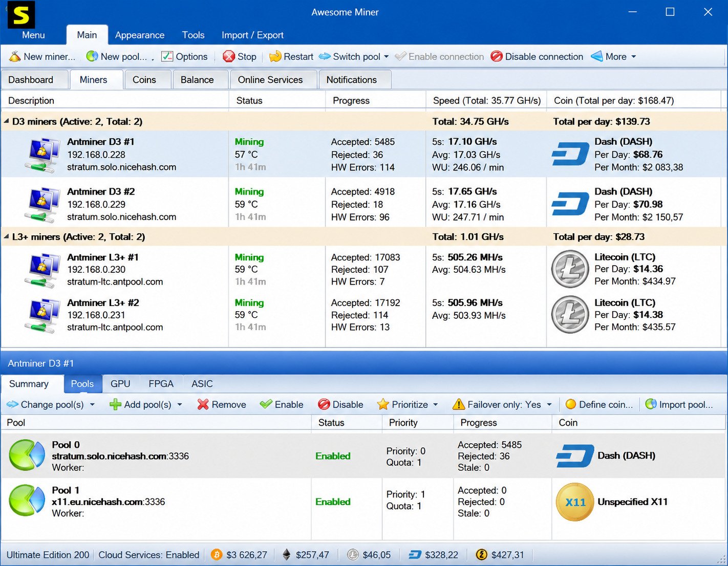
Task: Click the Cloud Services: Enabled status text
Action: point(149,555)
